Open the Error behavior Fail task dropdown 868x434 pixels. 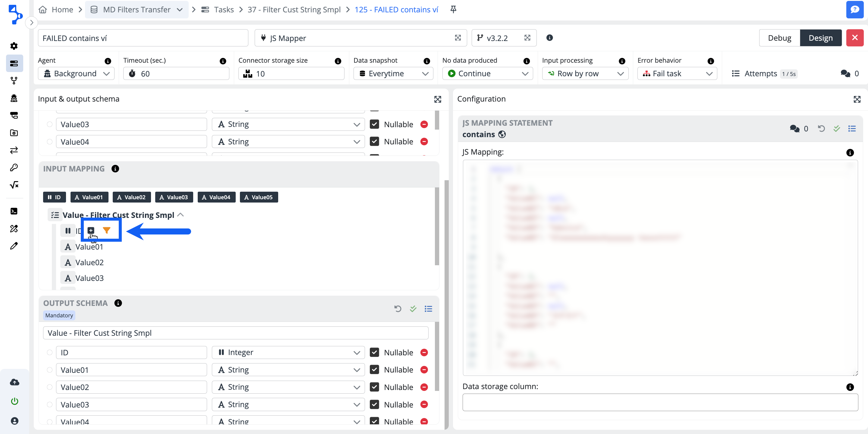tap(677, 74)
